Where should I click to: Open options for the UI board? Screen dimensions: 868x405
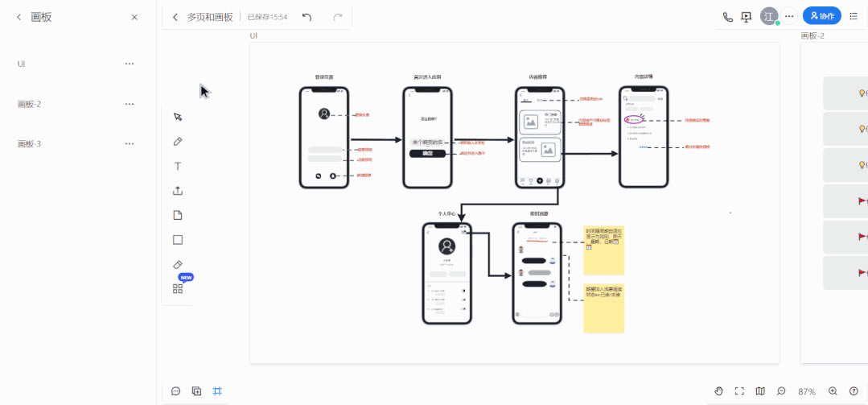pos(130,64)
